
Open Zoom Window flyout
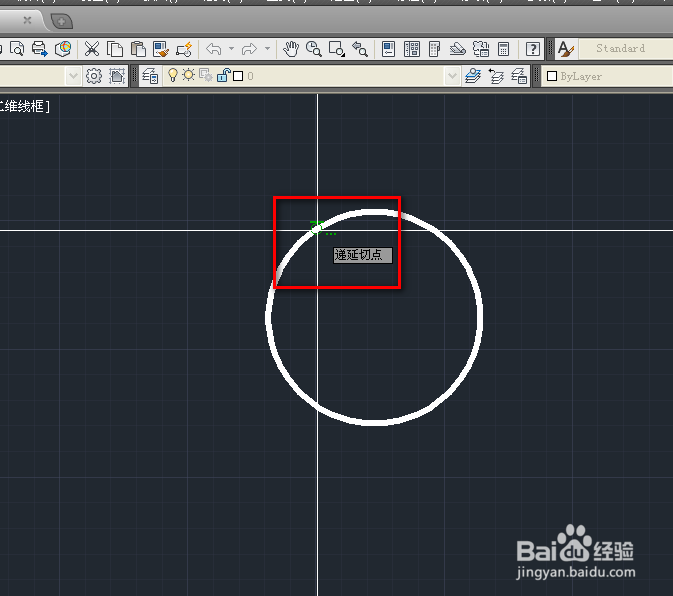336,48
